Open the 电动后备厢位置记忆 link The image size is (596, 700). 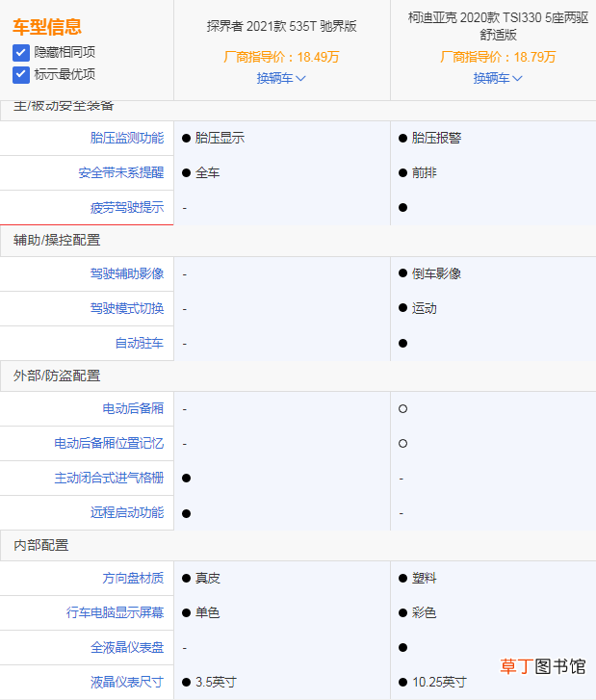pyautogui.click(x=109, y=443)
